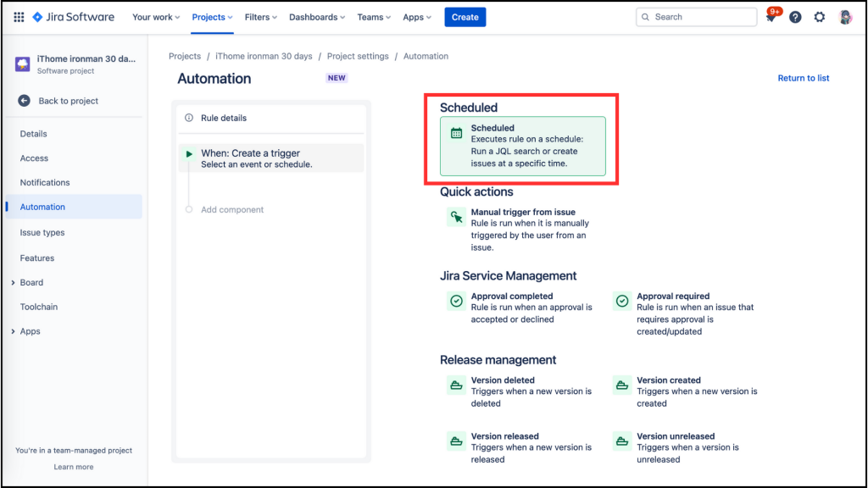This screenshot has width=868, height=488.
Task: Click Add component in rule chain
Action: pos(232,210)
